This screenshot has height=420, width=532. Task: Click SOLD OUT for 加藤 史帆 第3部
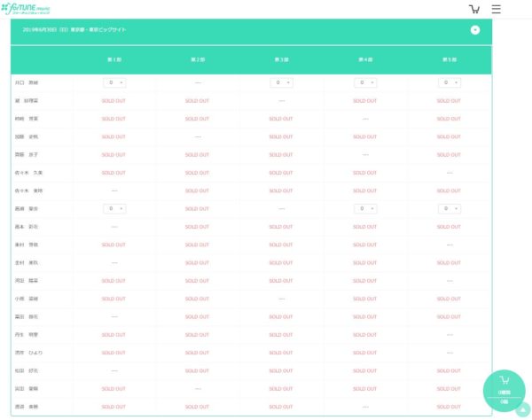click(x=281, y=137)
